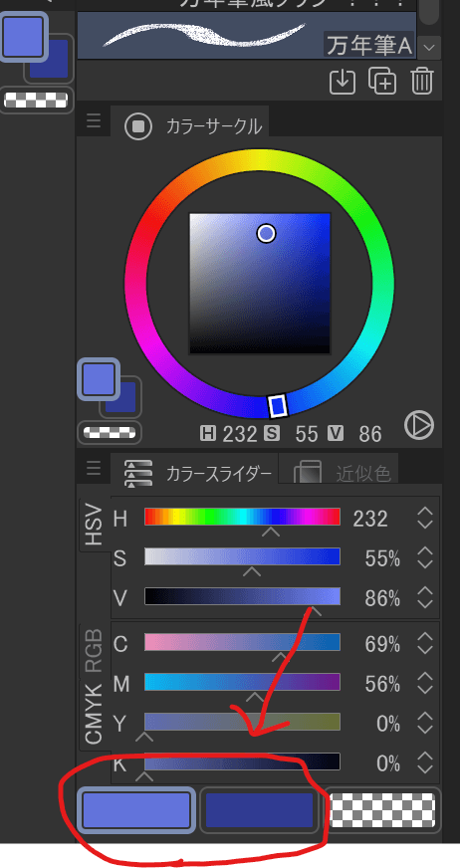The image size is (460, 868).
Task: Click the import sub tool download icon
Action: pyautogui.click(x=343, y=82)
